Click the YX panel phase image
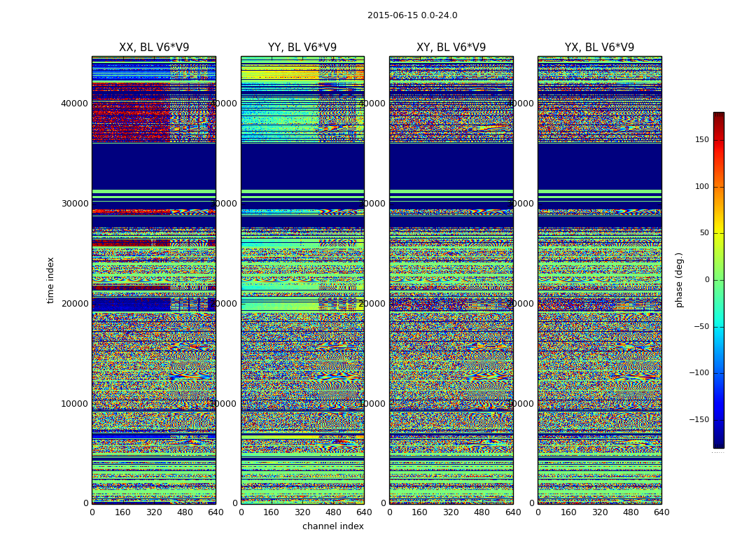Image resolution: width=735 pixels, height=560 pixels. tap(599, 280)
